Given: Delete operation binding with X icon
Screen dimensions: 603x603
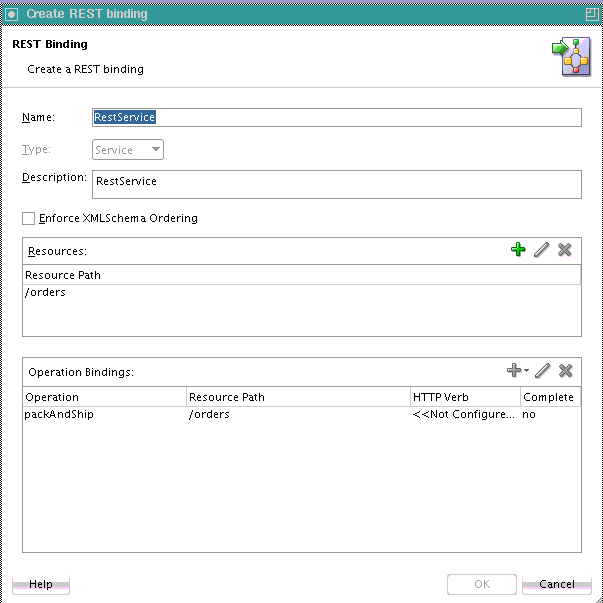Looking at the screenshot, I should pos(566,370).
